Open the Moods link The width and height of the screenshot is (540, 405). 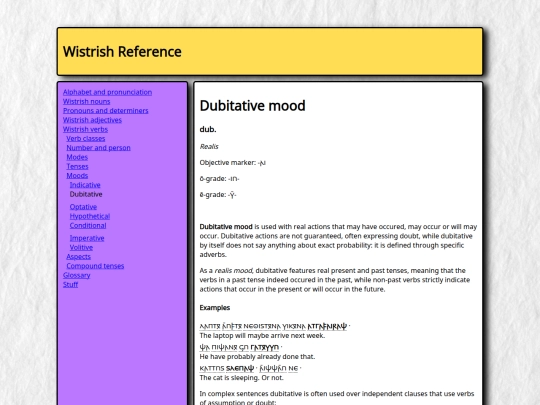[77, 176]
